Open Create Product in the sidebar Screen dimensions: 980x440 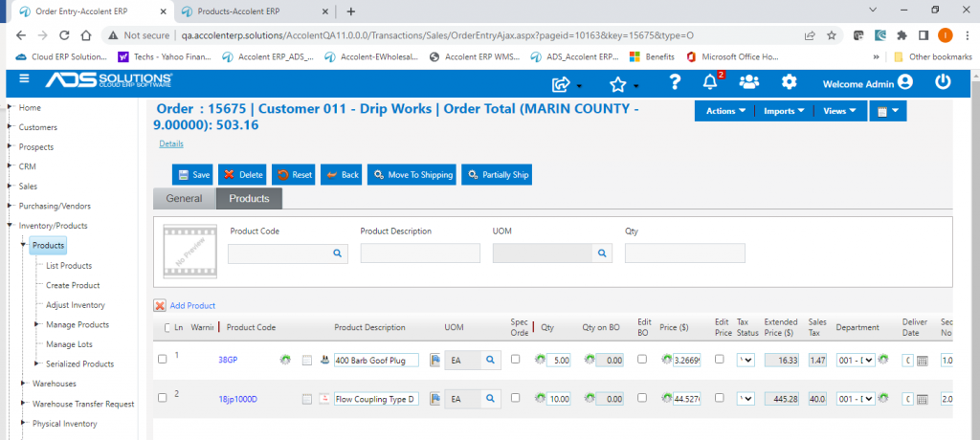tap(73, 285)
